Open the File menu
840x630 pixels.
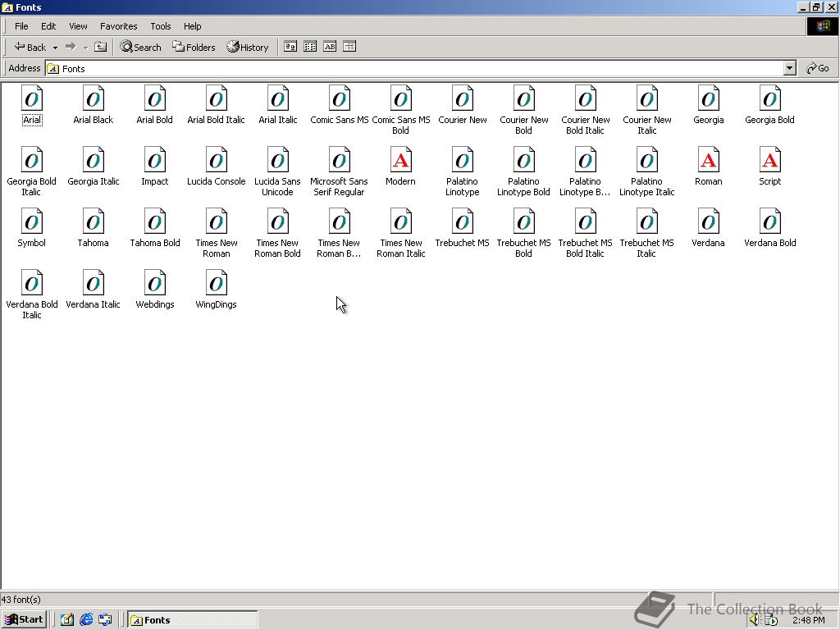pos(21,26)
